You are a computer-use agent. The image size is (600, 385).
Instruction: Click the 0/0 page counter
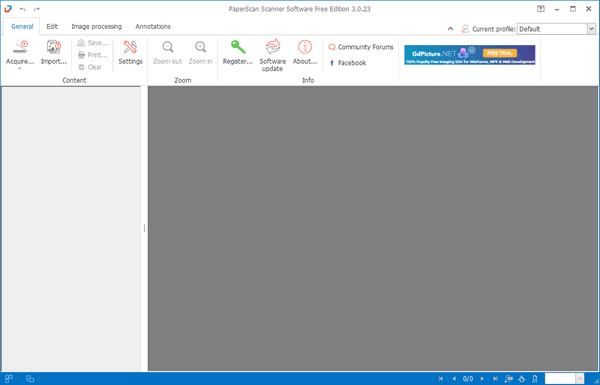coord(468,379)
